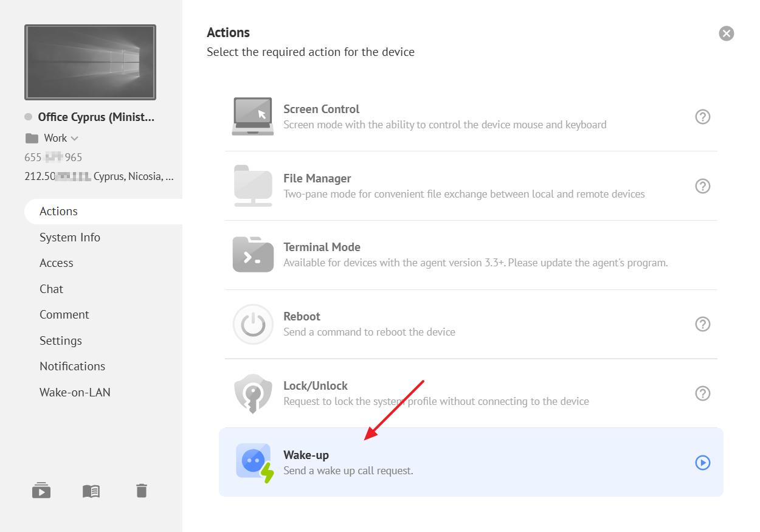760x532 pixels.
Task: Click the remote desktop preview thumbnail
Action: pyautogui.click(x=90, y=62)
